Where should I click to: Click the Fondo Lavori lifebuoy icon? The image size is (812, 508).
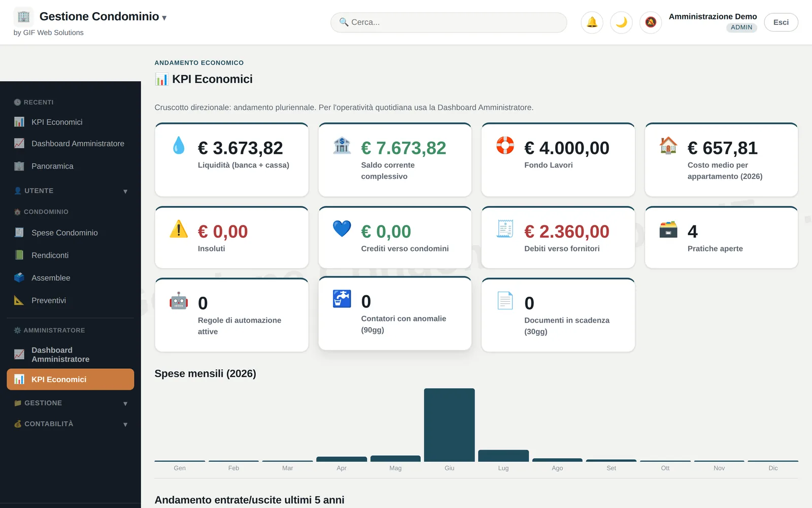(505, 145)
